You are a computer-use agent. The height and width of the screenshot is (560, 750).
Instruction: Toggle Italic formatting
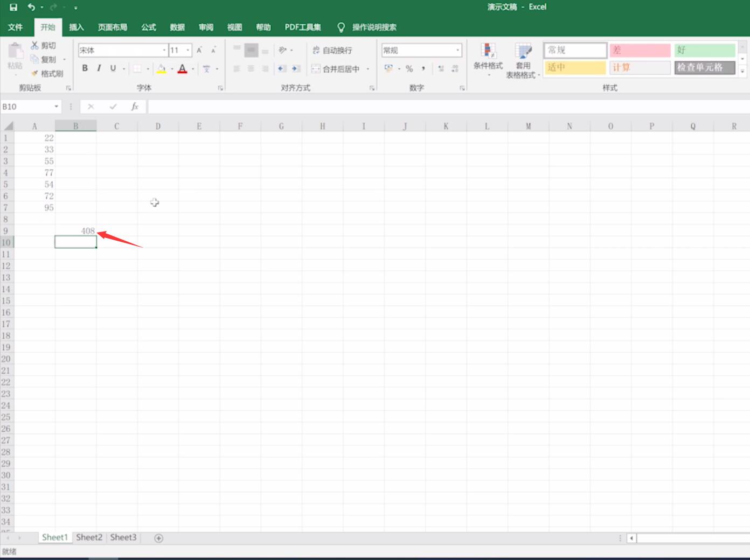(x=99, y=68)
